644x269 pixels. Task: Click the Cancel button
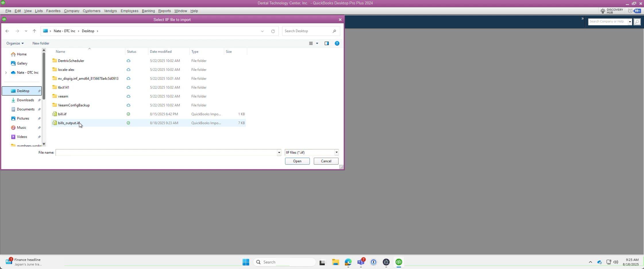(326, 161)
